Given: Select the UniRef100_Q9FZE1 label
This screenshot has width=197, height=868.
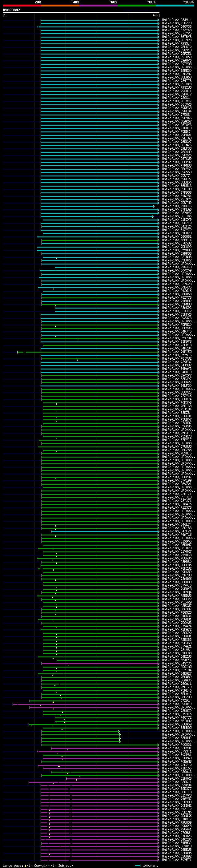Looking at the screenshot, I should click(176, 54).
